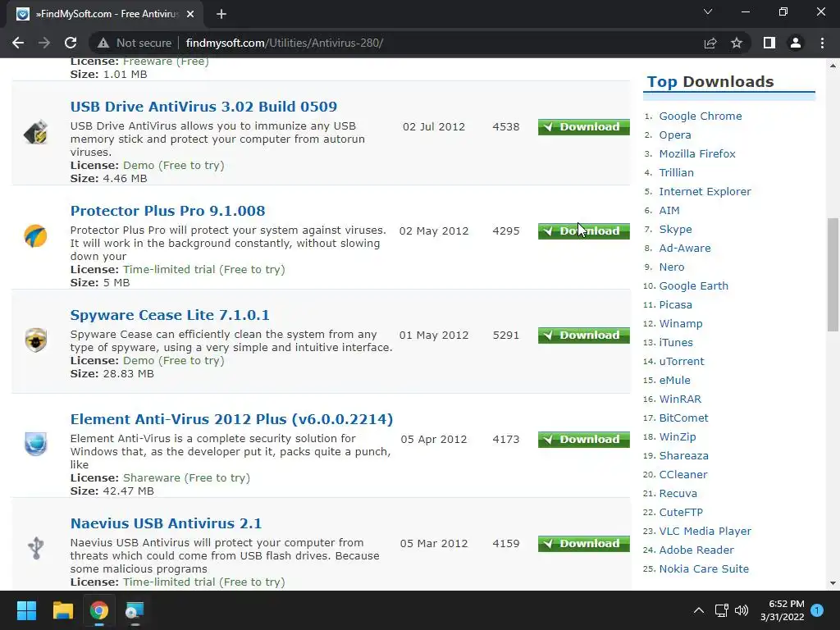Reload the current page
The image size is (840, 630).
[x=71, y=43]
